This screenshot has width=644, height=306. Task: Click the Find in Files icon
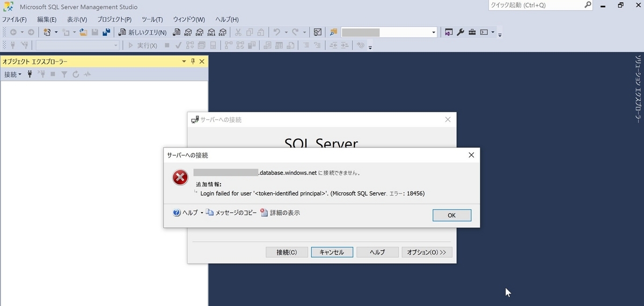pos(333,32)
